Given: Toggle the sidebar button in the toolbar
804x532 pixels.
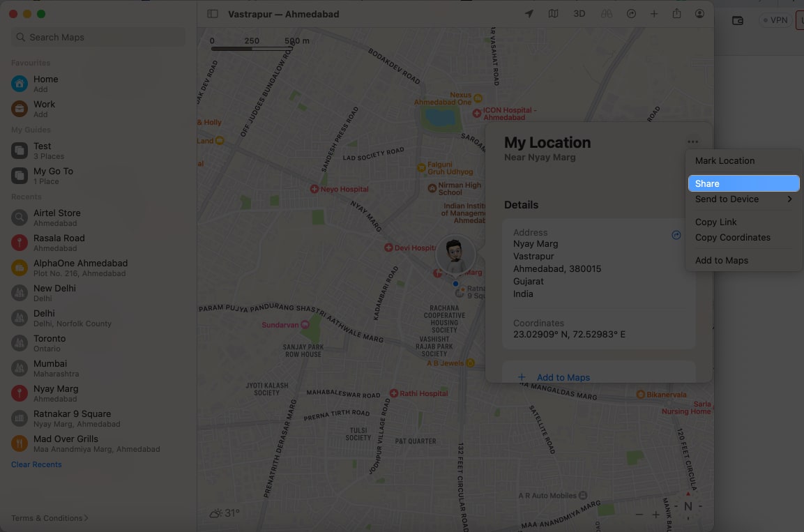Looking at the screenshot, I should tap(212, 14).
